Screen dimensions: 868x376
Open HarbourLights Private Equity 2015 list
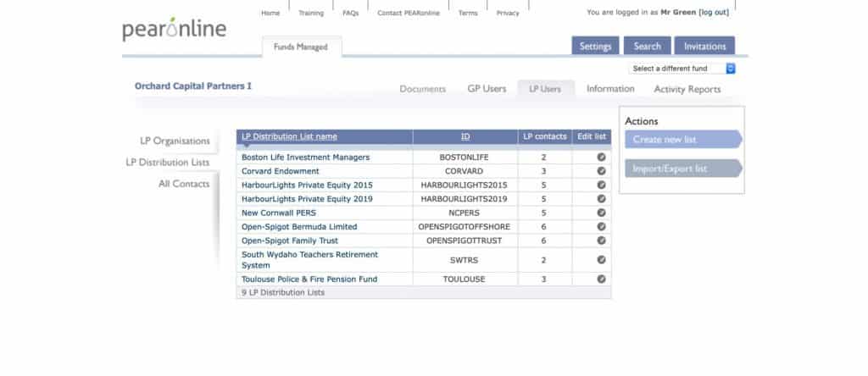click(x=307, y=185)
